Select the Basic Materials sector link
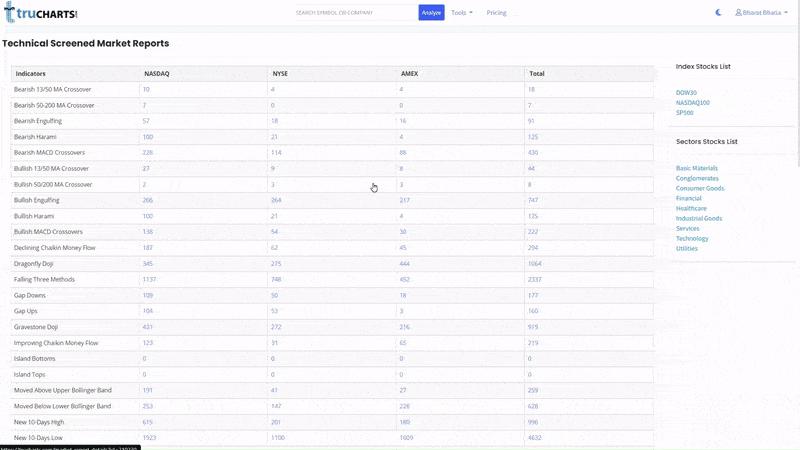Viewport: 800px width, 450px height. point(696,168)
